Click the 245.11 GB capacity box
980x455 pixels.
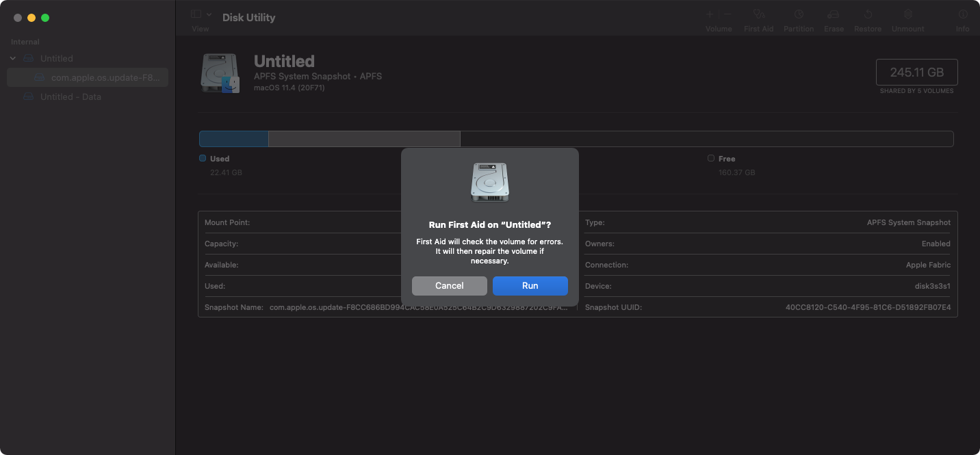[916, 72]
